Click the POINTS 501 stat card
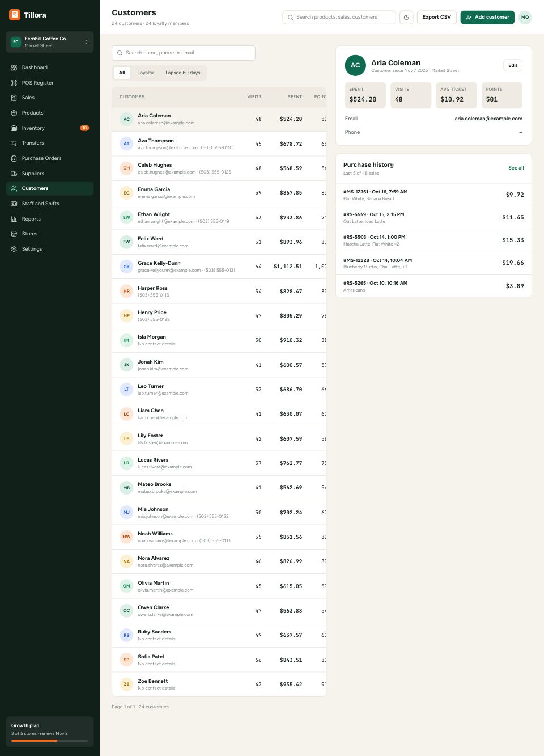This screenshot has height=756, width=544. click(x=502, y=95)
